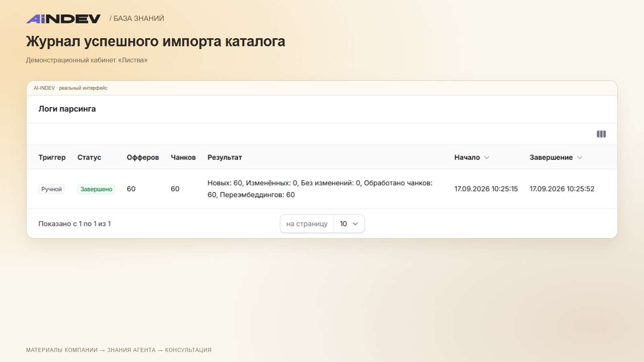Click the end time 17.09.2026 10:25:52
The image size is (644, 362).
point(562,189)
